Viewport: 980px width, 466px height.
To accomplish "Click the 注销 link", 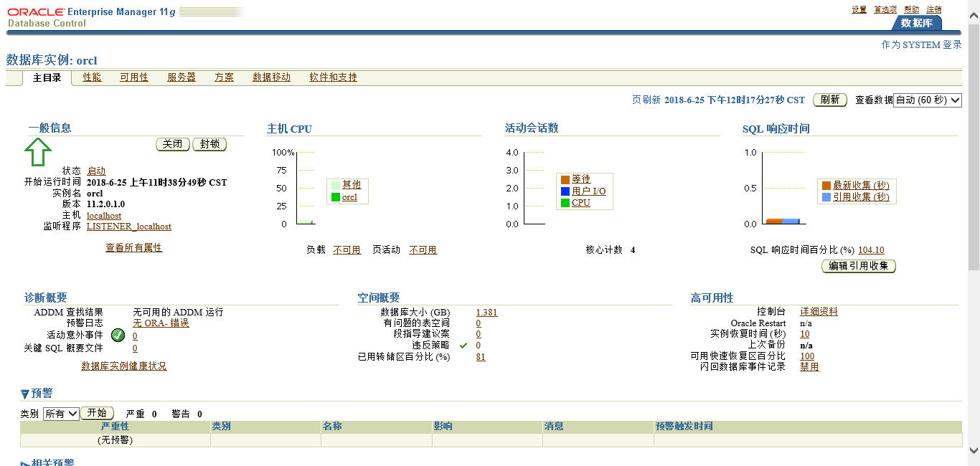I will [934, 9].
